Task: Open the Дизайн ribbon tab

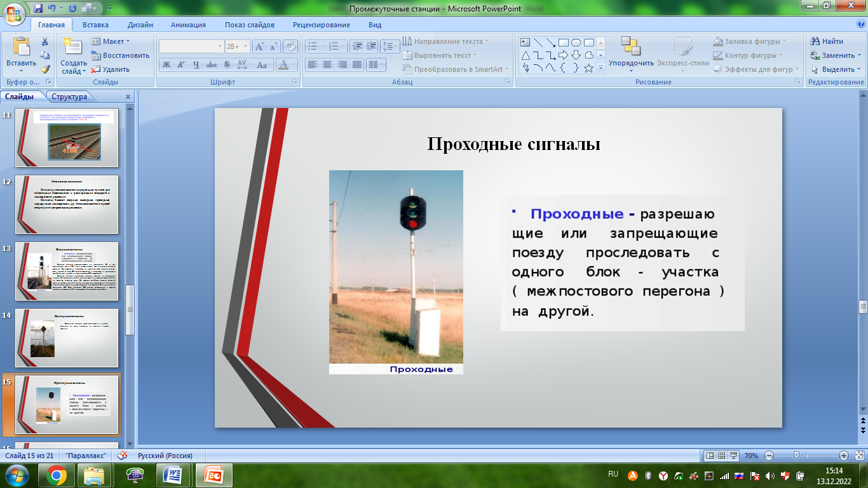Action: (x=140, y=25)
